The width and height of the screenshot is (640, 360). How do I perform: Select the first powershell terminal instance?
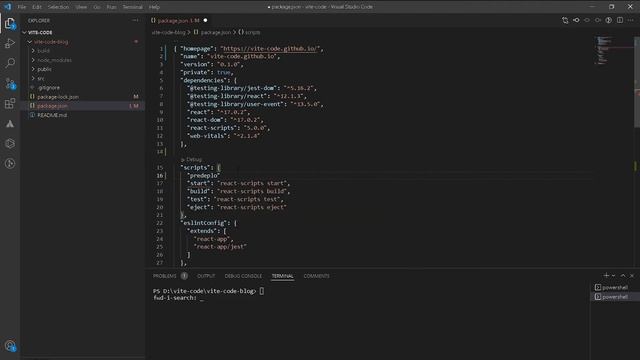(615, 287)
